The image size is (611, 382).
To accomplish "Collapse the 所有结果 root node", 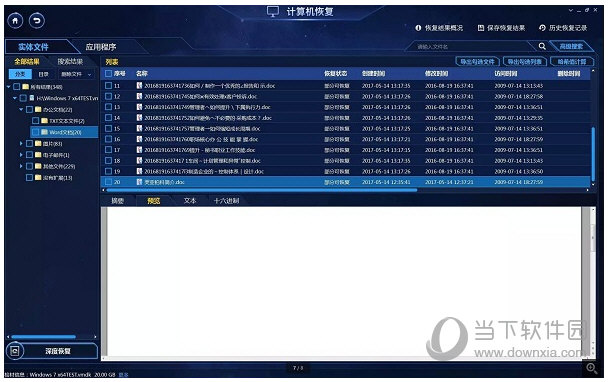I will click(9, 87).
